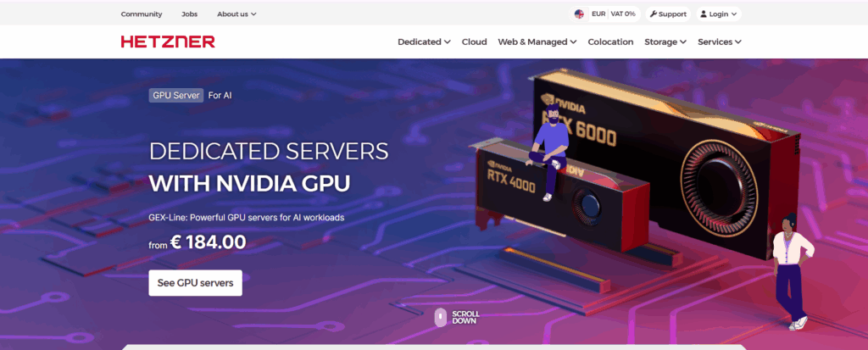The height and width of the screenshot is (350, 868).
Task: Click the WITH NVIDIA GPU heading
Action: 250,183
